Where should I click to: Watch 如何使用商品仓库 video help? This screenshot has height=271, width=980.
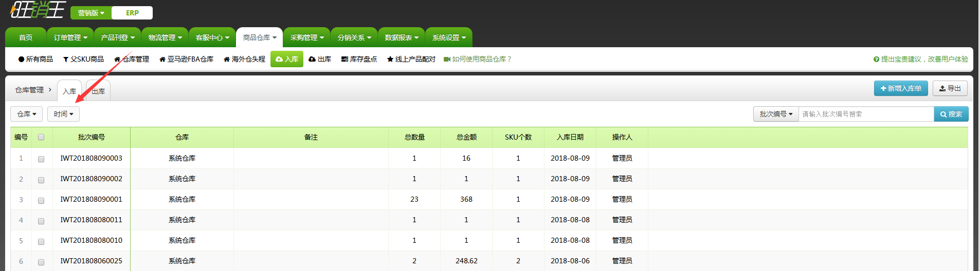[478, 59]
